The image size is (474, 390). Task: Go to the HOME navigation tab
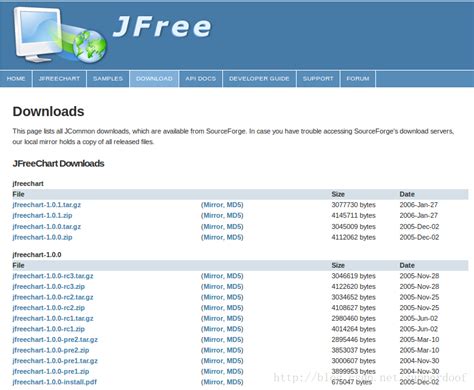click(16, 79)
